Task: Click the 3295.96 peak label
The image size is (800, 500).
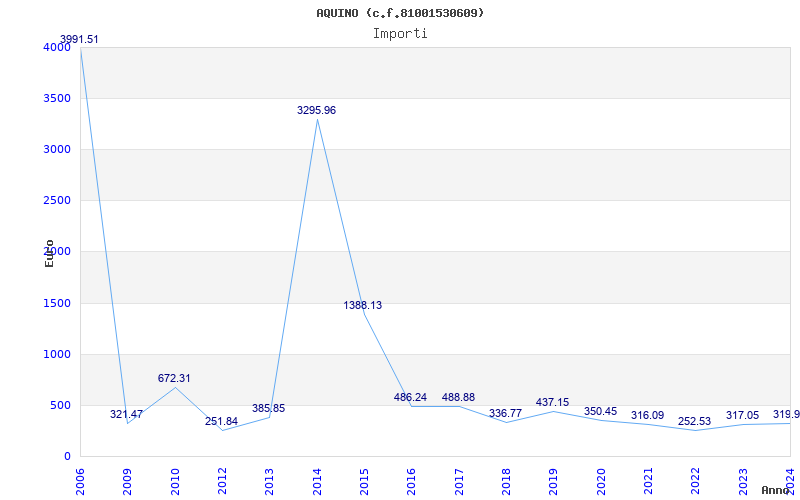Action: tap(316, 110)
